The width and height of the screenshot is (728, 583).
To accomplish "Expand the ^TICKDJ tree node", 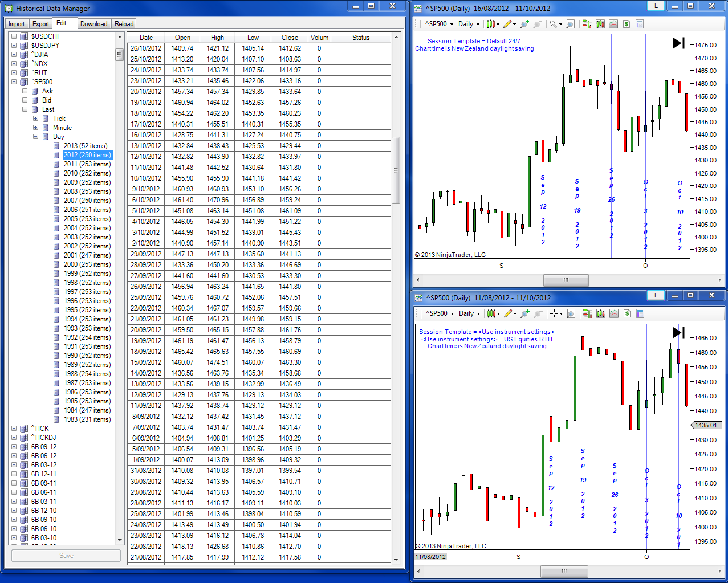I will tap(14, 438).
